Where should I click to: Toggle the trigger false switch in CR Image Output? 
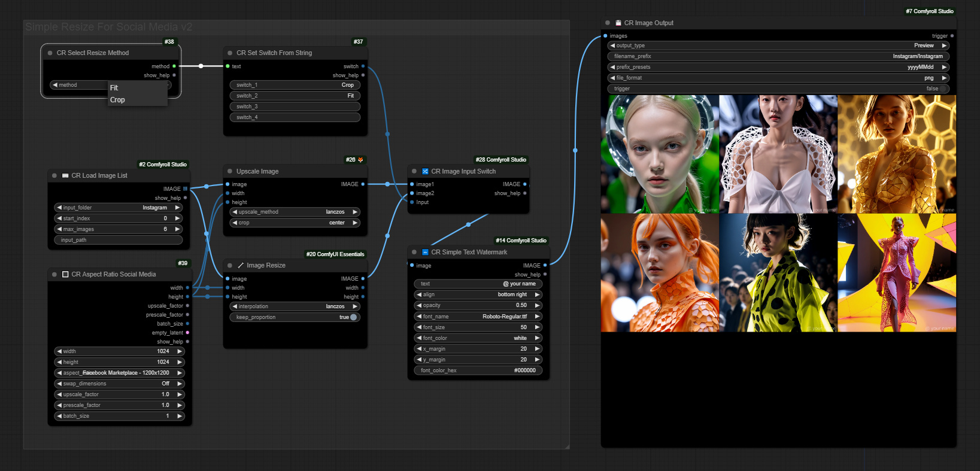click(778, 89)
